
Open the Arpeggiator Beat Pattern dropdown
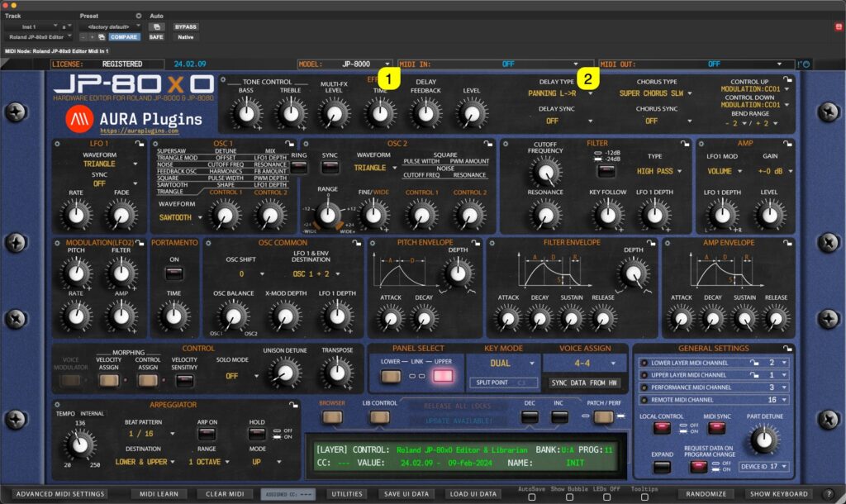click(151, 434)
